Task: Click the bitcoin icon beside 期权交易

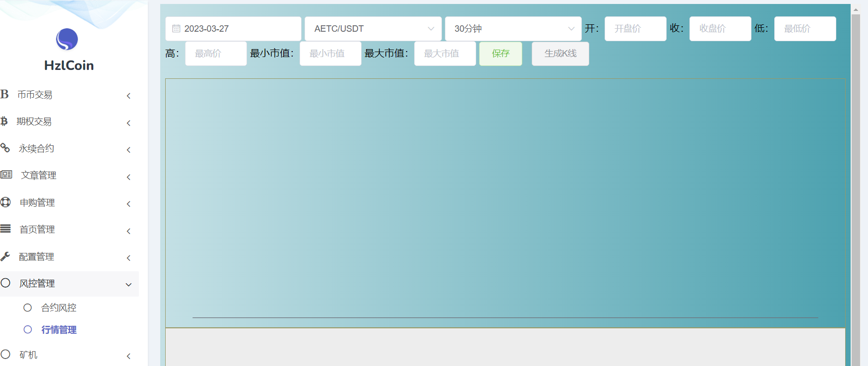Action: [4, 121]
